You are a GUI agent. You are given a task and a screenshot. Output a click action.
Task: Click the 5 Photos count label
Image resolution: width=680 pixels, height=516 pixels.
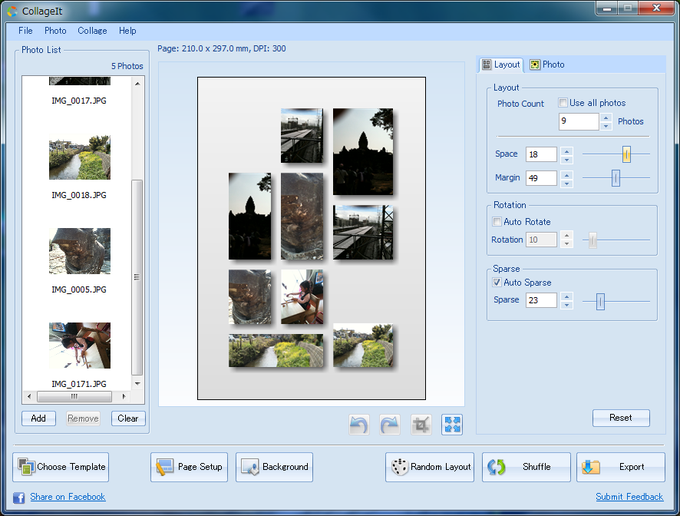(x=127, y=66)
